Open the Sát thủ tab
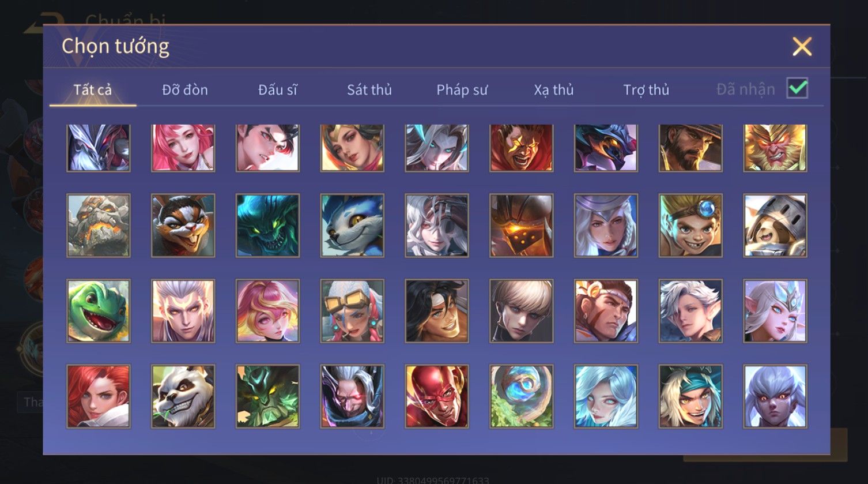 tap(369, 90)
